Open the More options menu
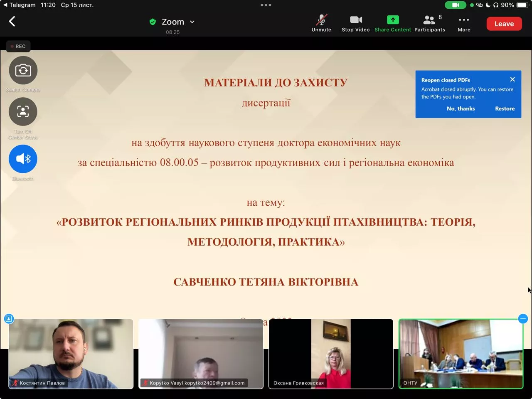This screenshot has height=399, width=532. click(463, 23)
